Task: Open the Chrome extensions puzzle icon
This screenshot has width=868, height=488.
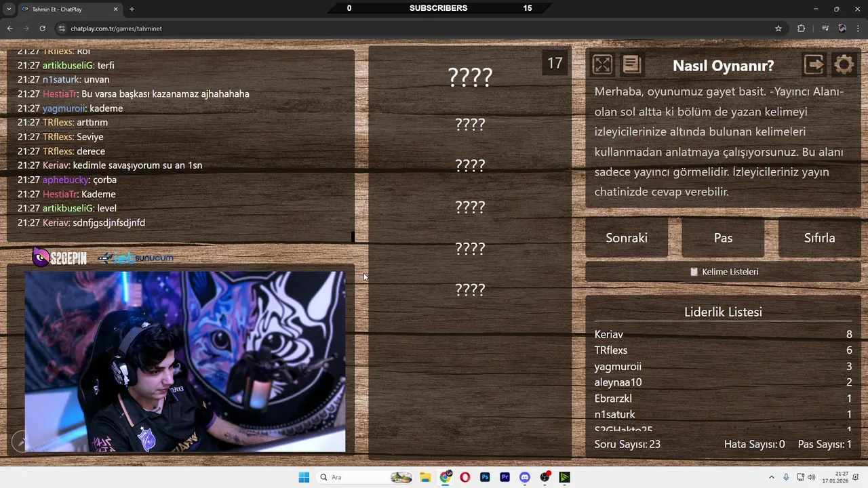Action: tap(801, 28)
